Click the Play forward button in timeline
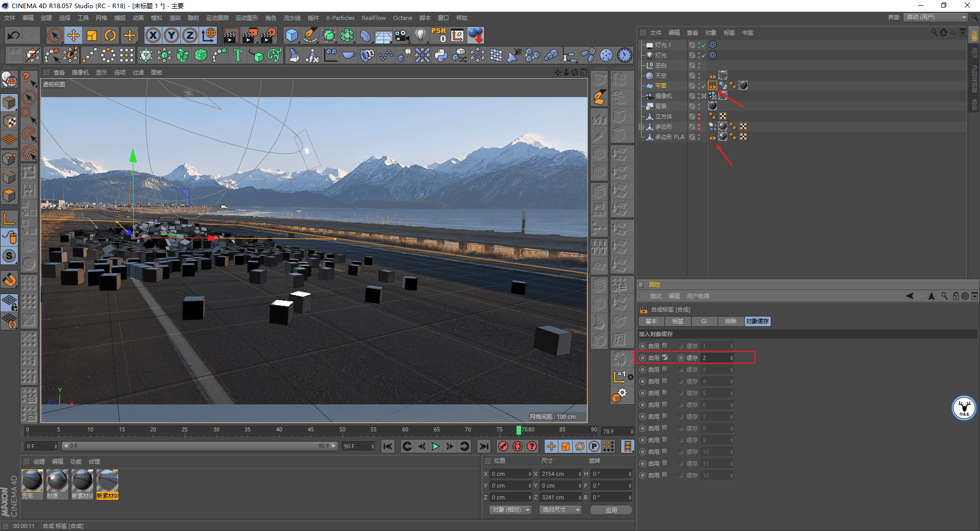This screenshot has width=980, height=531. [x=435, y=446]
